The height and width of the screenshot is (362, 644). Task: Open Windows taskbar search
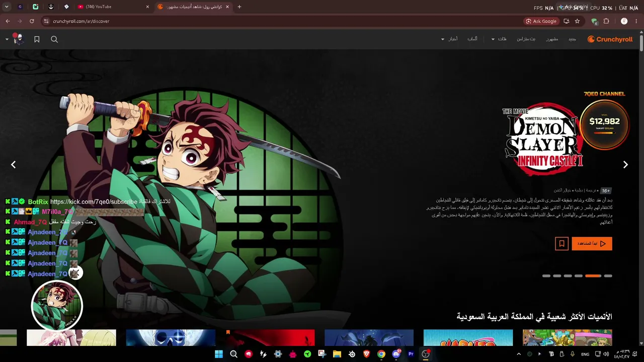[x=233, y=354]
